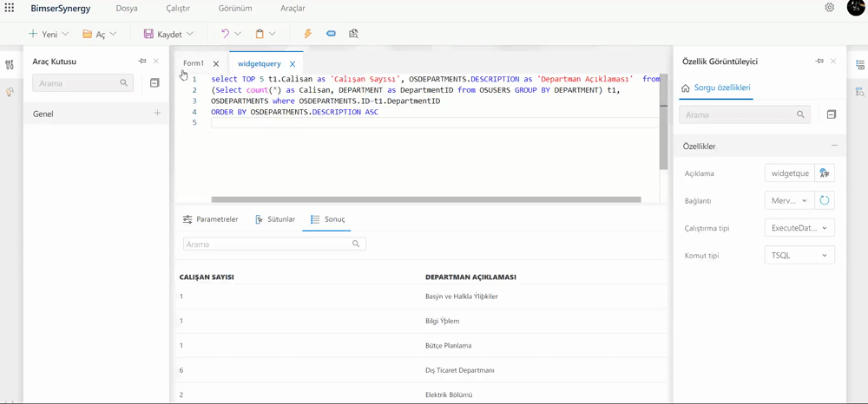Switch to the Form1 tab

tap(194, 63)
